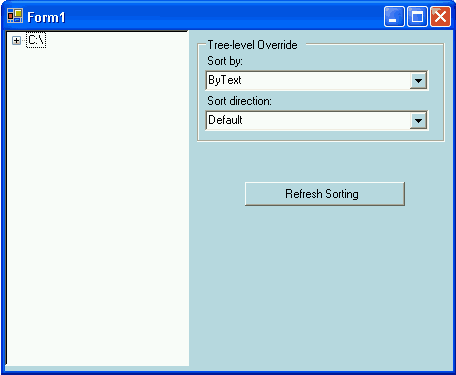Select the C:\ tree item
456x375 pixels.
coord(36,40)
